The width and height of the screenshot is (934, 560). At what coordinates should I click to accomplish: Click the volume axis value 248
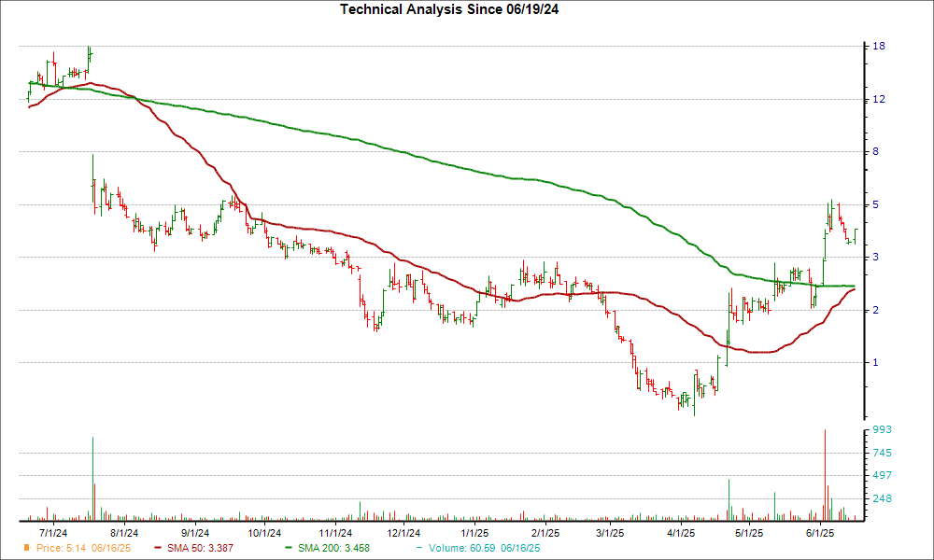(x=883, y=498)
